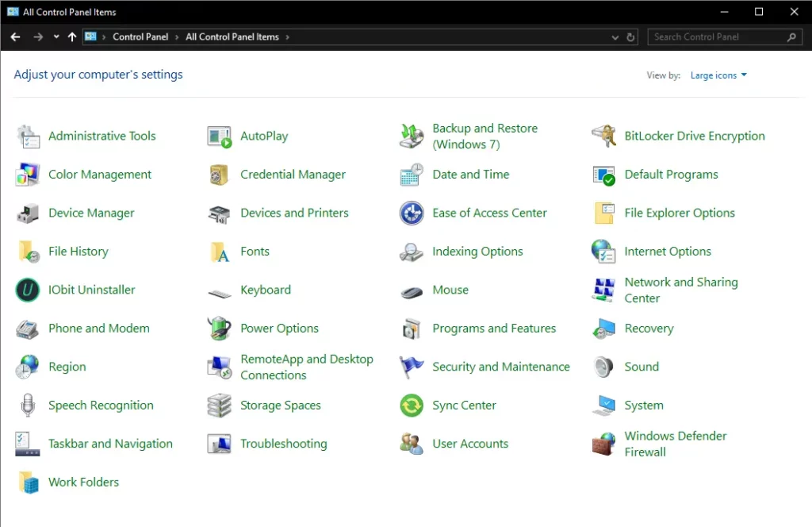Click the Network and Sharing Center icon
This screenshot has width=812, height=527.
click(x=603, y=290)
